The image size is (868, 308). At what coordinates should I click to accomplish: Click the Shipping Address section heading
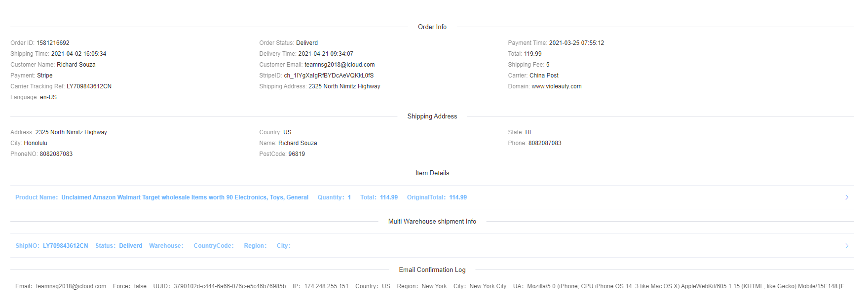[432, 116]
